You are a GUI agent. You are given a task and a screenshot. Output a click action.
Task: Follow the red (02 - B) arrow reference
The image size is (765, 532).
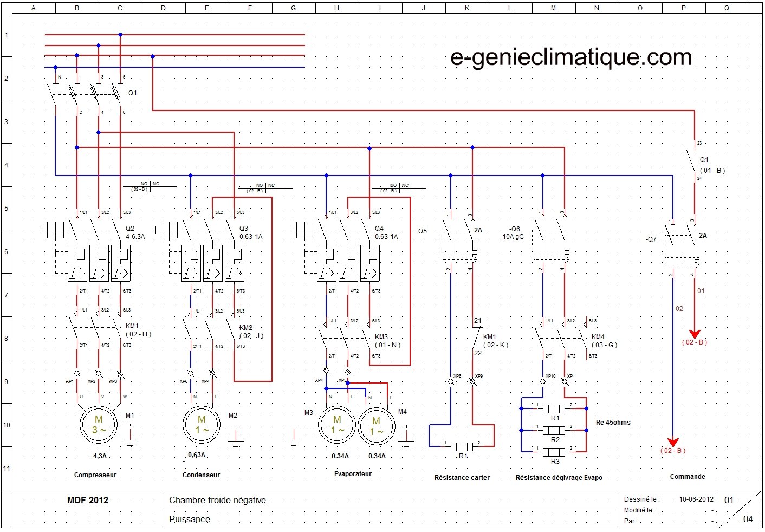point(695,342)
